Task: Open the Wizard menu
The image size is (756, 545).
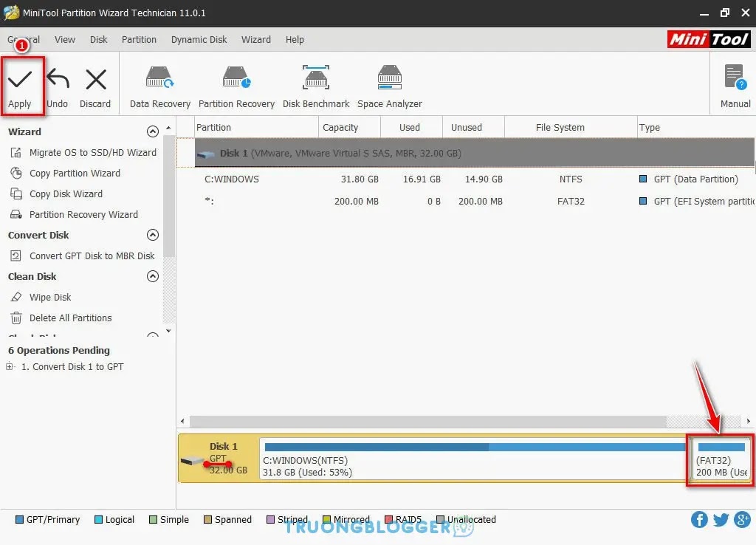Action: coord(256,40)
